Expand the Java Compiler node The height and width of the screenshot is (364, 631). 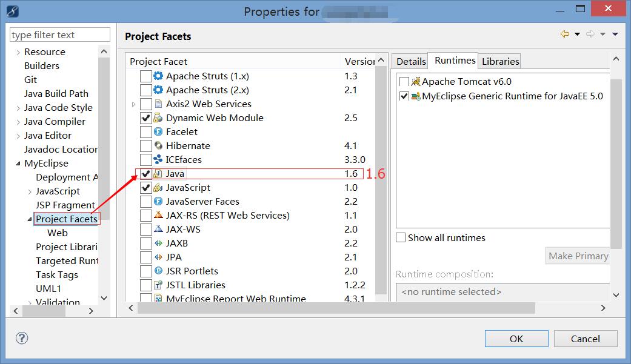18,122
